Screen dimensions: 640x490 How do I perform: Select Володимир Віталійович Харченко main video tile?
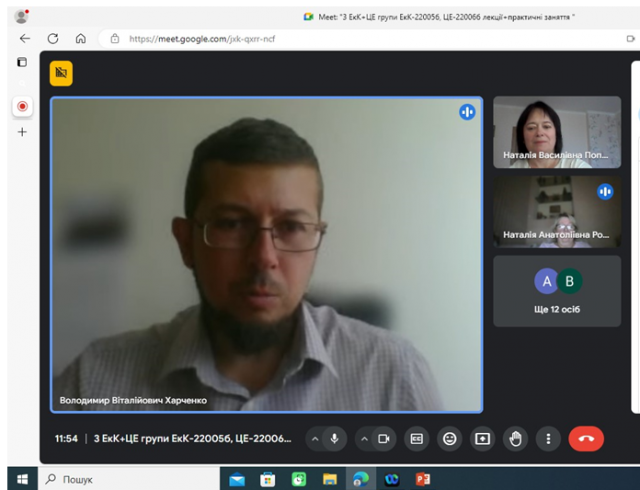point(267,255)
